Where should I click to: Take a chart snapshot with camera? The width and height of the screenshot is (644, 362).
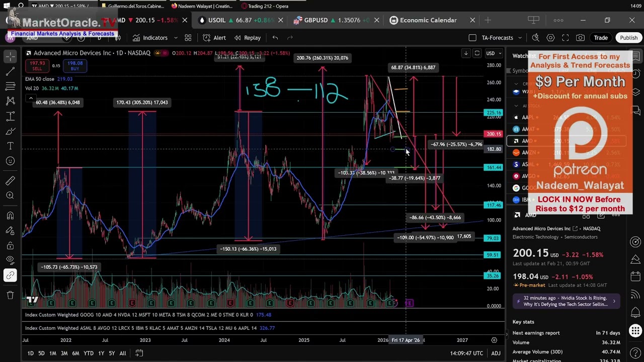(580, 38)
